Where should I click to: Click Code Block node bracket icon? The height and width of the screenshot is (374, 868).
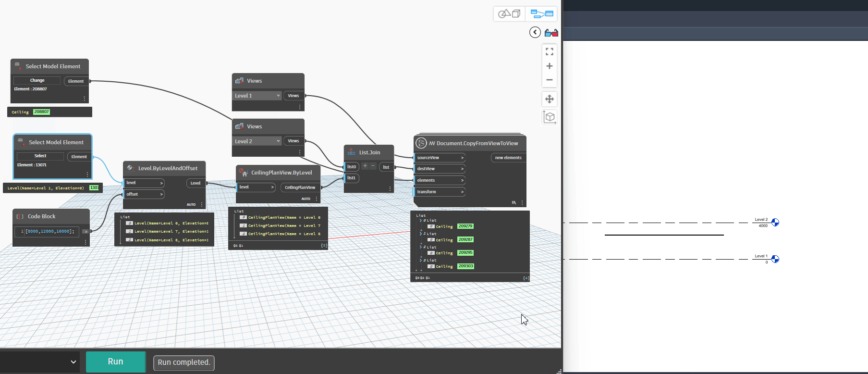click(20, 216)
